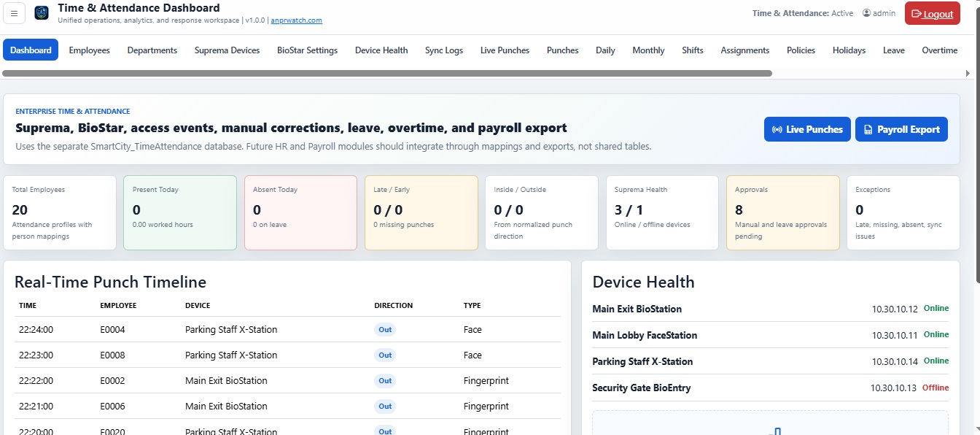The image size is (980, 435).
Task: Click the Out badge for E0002
Action: click(x=385, y=381)
